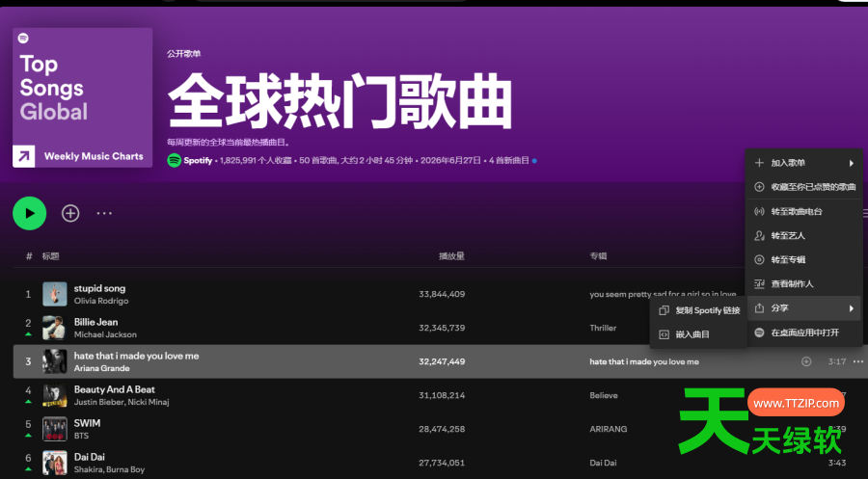Click plus circle icon beside 收藏至你已点赞的歌曲
This screenshot has width=868, height=479.
(759, 187)
